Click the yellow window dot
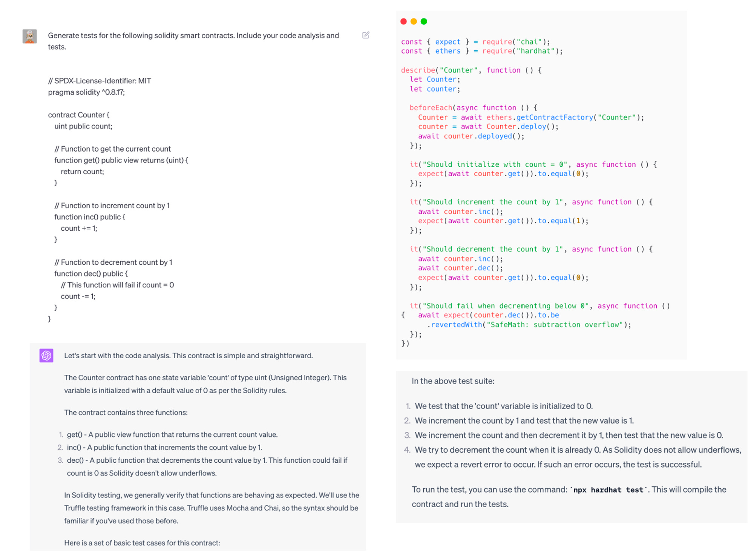Viewport: 754px width, 560px height. [x=414, y=21]
